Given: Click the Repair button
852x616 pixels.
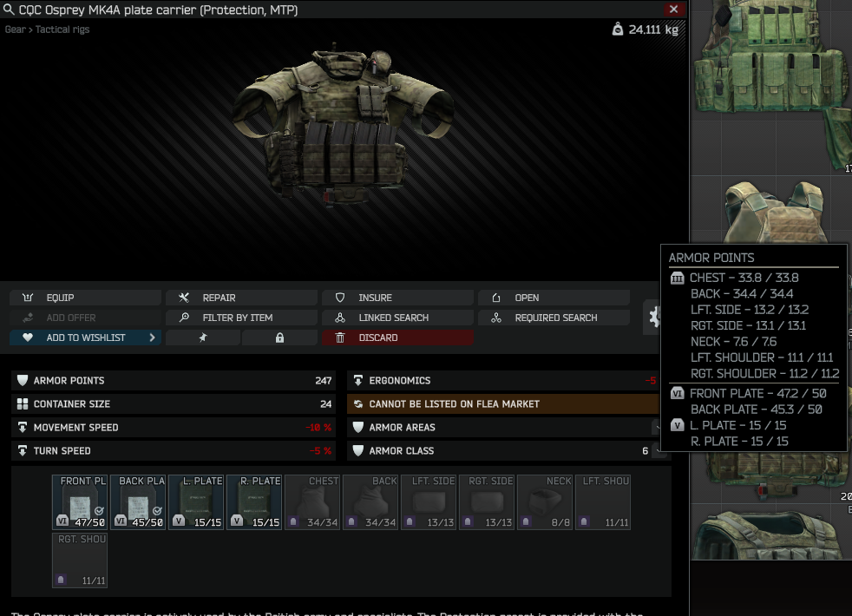Looking at the screenshot, I should tap(242, 298).
